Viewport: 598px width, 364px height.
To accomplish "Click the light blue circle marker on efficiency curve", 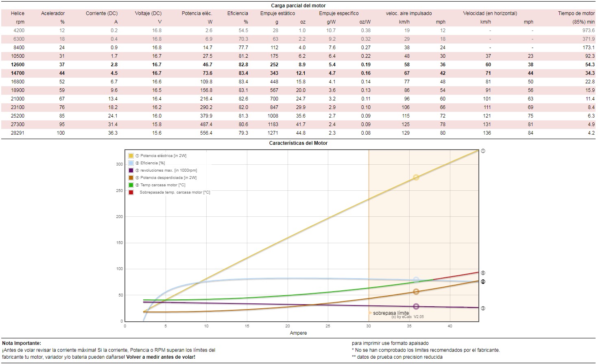I will pos(416,280).
